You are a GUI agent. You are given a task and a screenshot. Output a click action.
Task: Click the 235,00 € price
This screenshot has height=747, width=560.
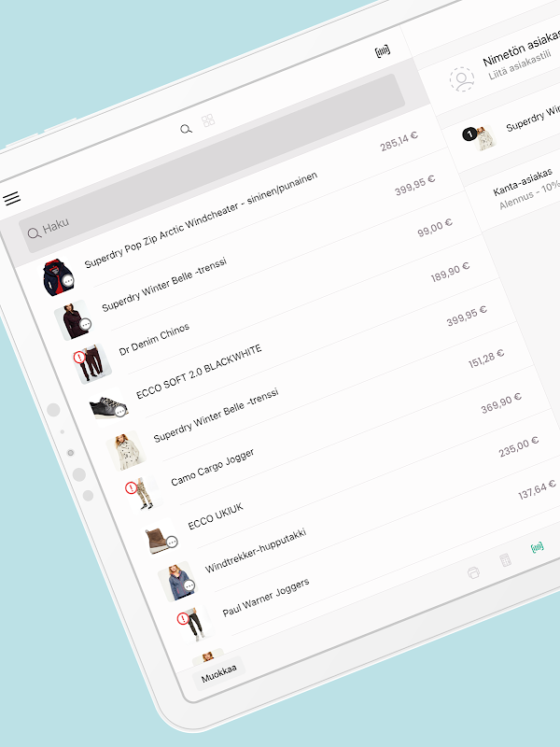(519, 446)
